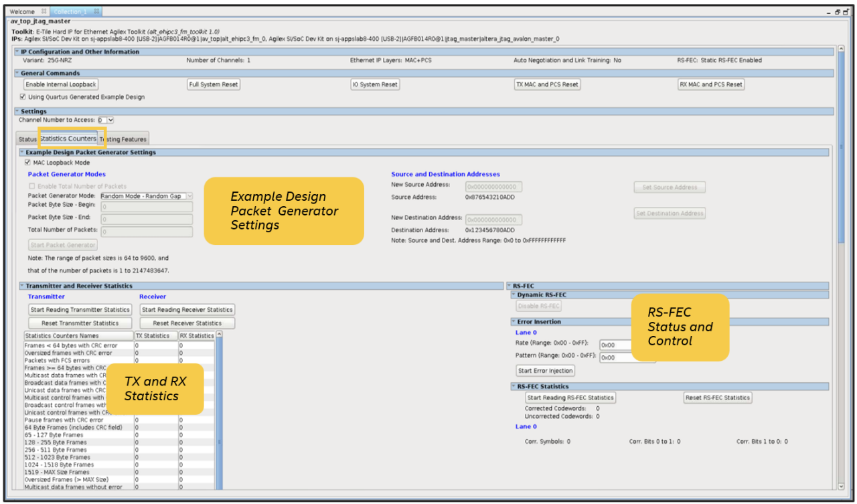Open Channel Number to Access dropdown
Image resolution: width=857 pixels, height=504 pixels.
[x=110, y=120]
